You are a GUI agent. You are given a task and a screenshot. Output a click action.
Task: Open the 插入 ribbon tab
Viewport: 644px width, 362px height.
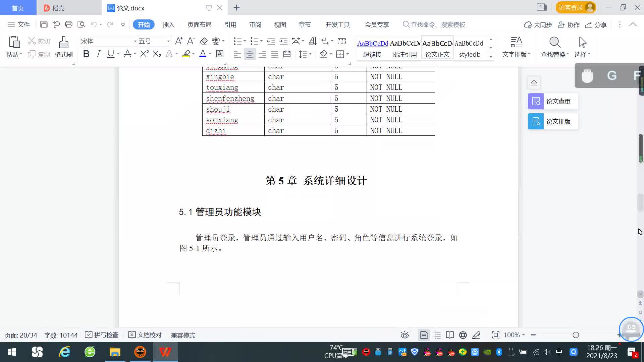click(x=168, y=24)
